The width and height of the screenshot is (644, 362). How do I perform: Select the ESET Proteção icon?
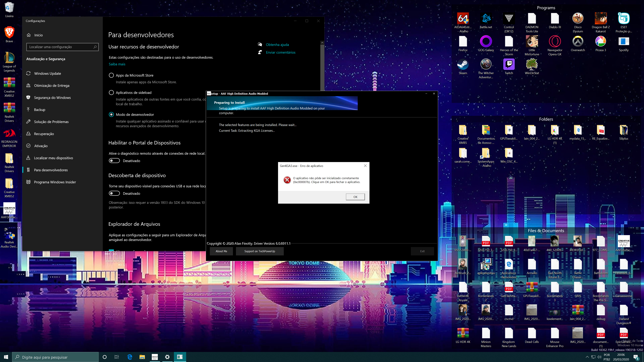pyautogui.click(x=624, y=22)
